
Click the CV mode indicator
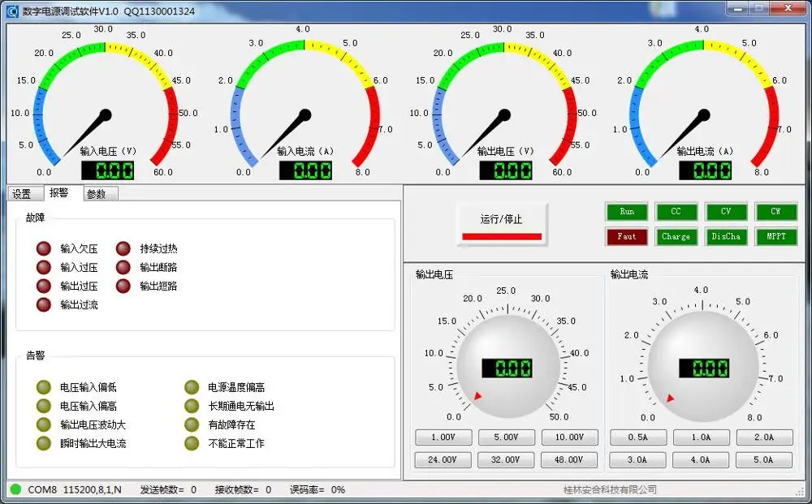point(725,212)
